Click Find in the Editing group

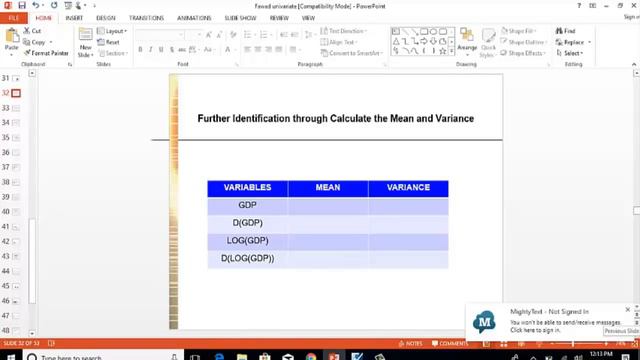[565, 31]
